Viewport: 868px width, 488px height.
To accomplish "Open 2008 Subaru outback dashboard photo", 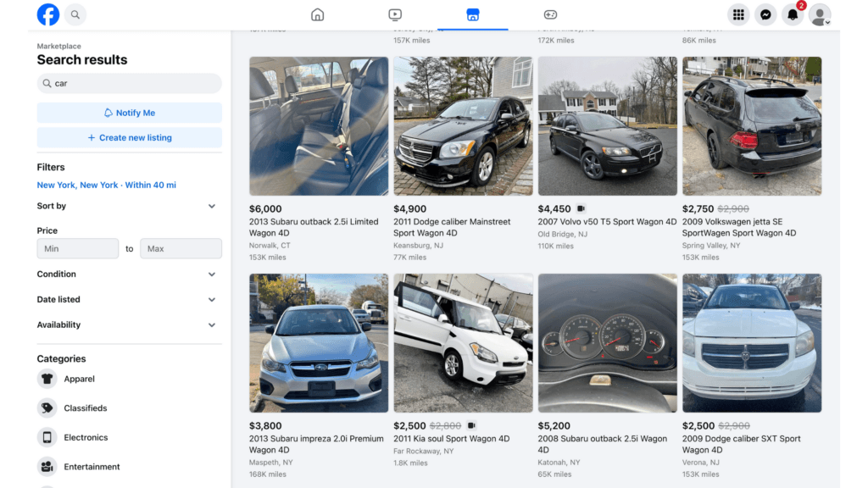I will [608, 343].
